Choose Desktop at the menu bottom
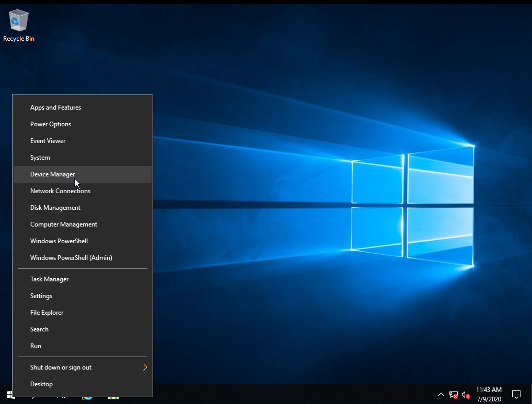Image resolution: width=532 pixels, height=404 pixels. click(x=83, y=384)
